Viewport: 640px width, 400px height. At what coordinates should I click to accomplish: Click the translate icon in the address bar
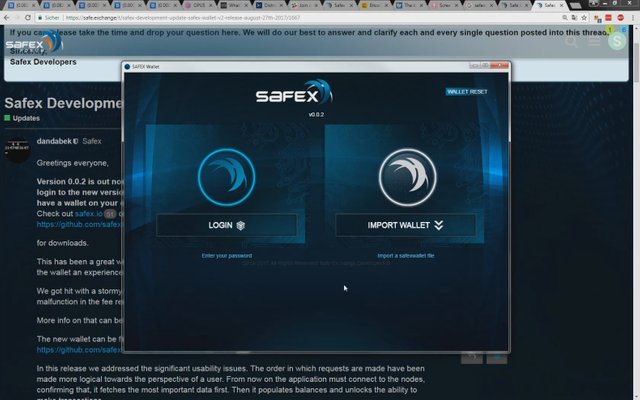coord(574,18)
